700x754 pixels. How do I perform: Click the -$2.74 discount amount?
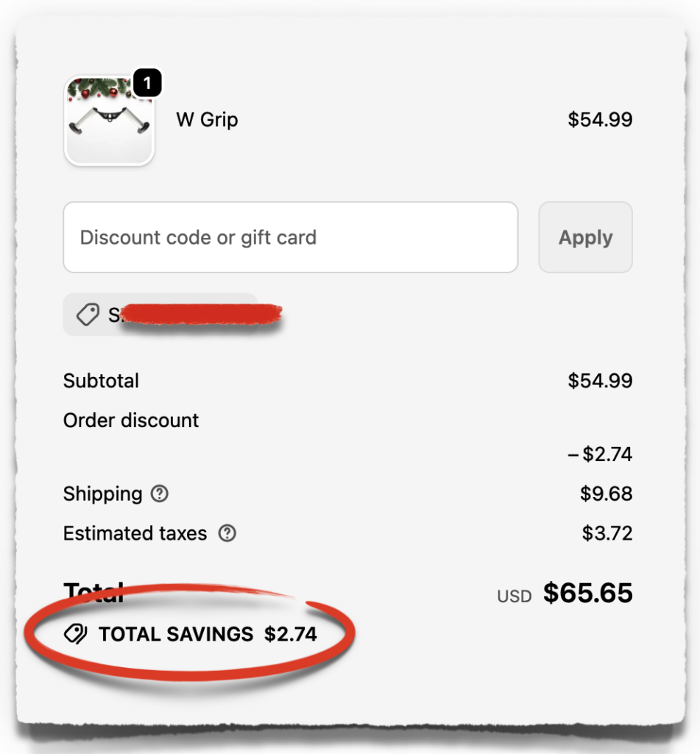(601, 454)
